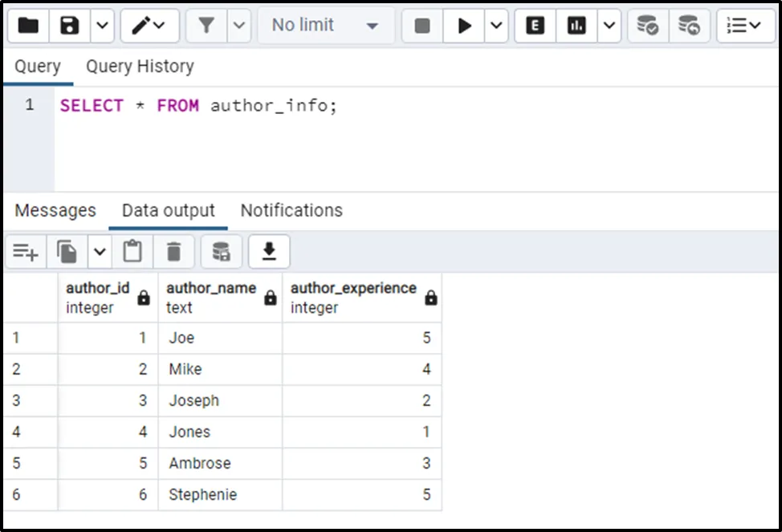Click the Commit database icon

coord(647,26)
